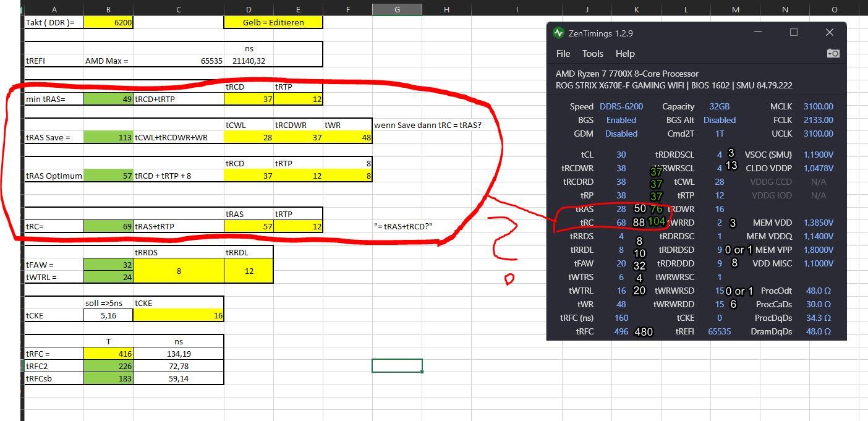
Task: Click the 21140,32 ns value cell
Action: tap(249, 61)
